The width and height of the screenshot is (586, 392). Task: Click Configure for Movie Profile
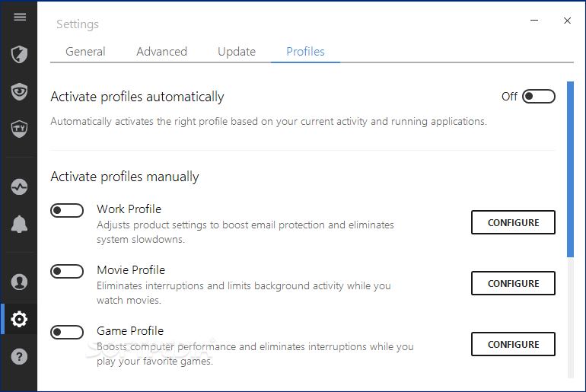click(513, 283)
